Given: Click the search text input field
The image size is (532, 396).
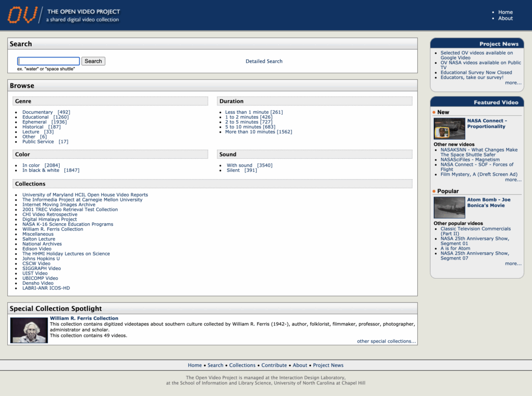Looking at the screenshot, I should [48, 61].
